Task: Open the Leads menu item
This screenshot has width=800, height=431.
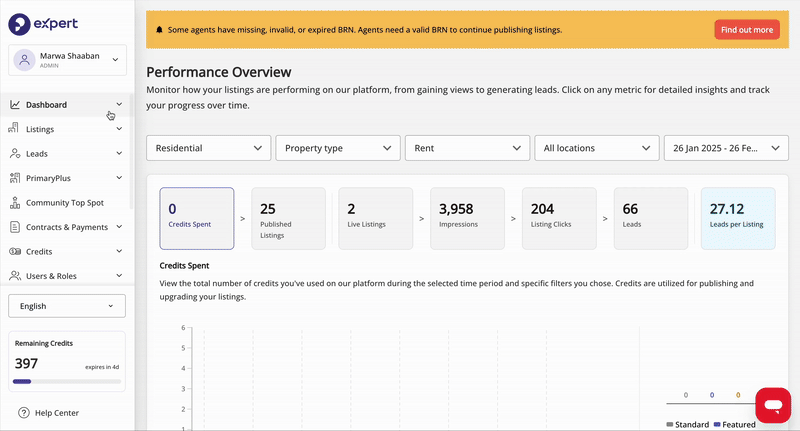Action: [66, 154]
